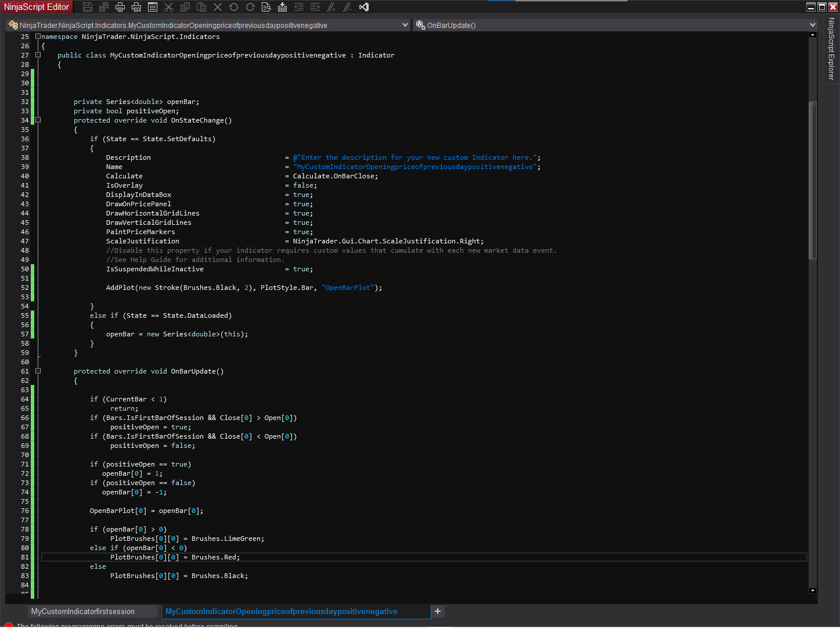Open the Visual Studio icon
Screen dimensions: 840x628
tap(364, 7)
